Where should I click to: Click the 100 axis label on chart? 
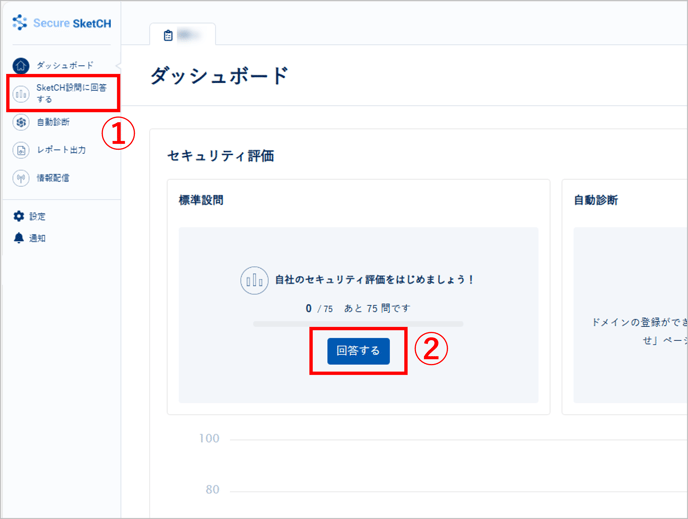209,438
